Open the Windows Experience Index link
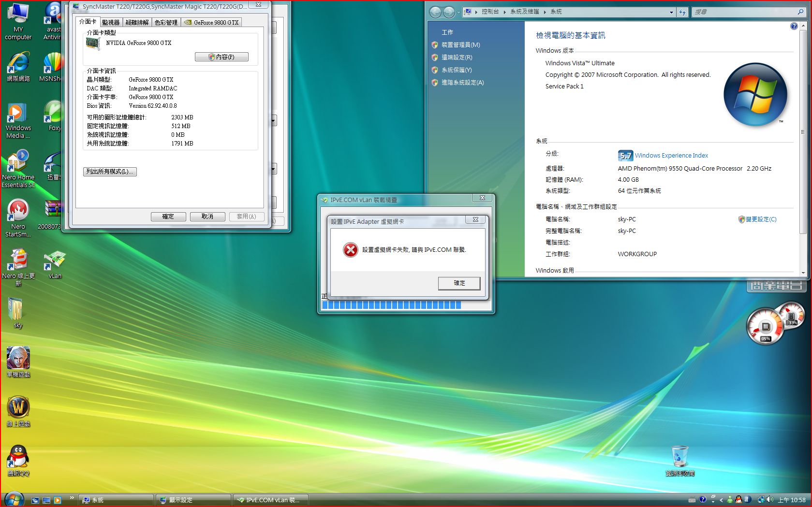The image size is (812, 507). coord(671,156)
